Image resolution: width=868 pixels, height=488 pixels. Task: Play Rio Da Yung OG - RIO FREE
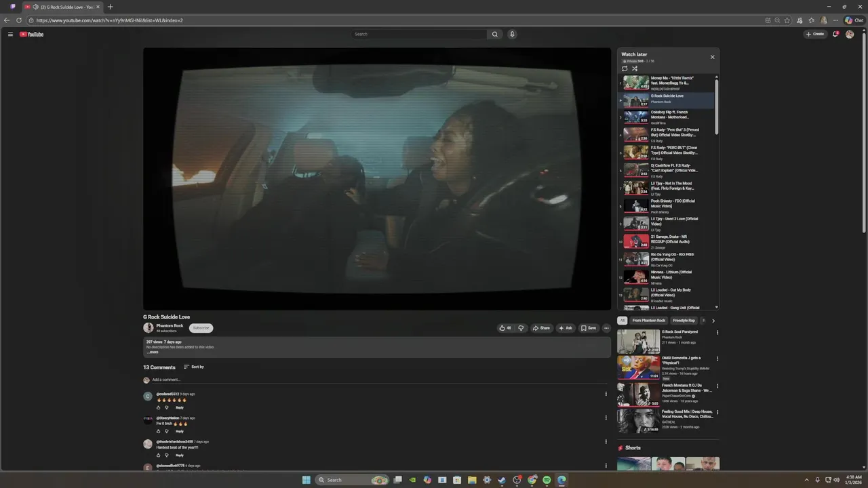(x=667, y=260)
